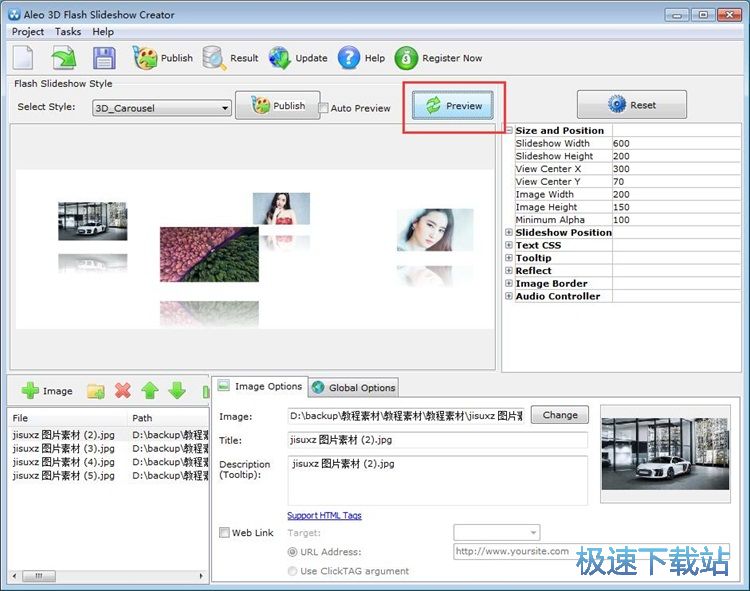The image size is (750, 591).
Task: Save project with floppy disk icon
Action: point(104,58)
